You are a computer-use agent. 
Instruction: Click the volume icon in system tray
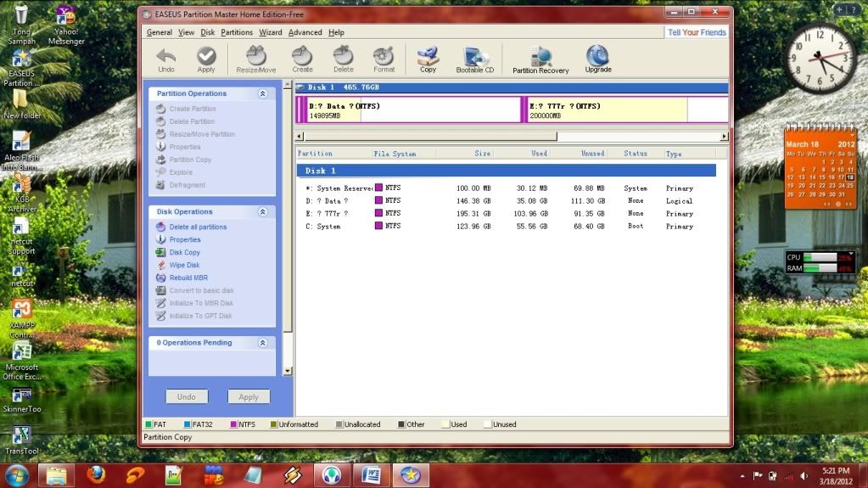coord(804,476)
